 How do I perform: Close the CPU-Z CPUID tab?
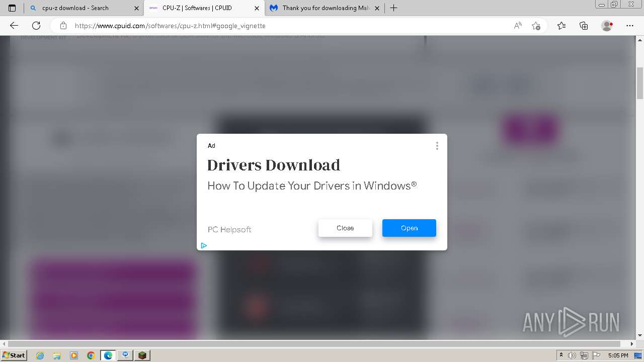point(257,8)
